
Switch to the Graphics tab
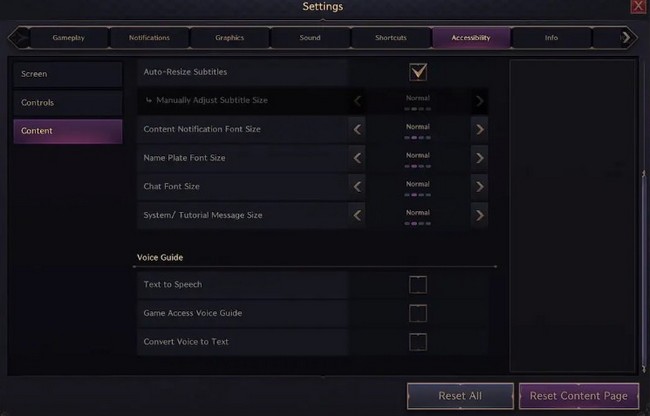point(230,38)
